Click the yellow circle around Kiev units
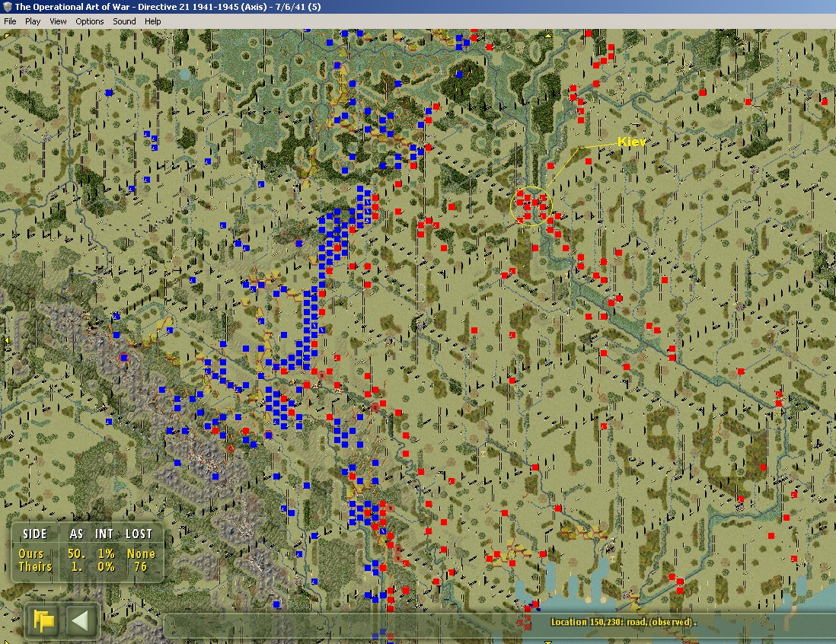This screenshot has height=644, width=836. point(531,206)
